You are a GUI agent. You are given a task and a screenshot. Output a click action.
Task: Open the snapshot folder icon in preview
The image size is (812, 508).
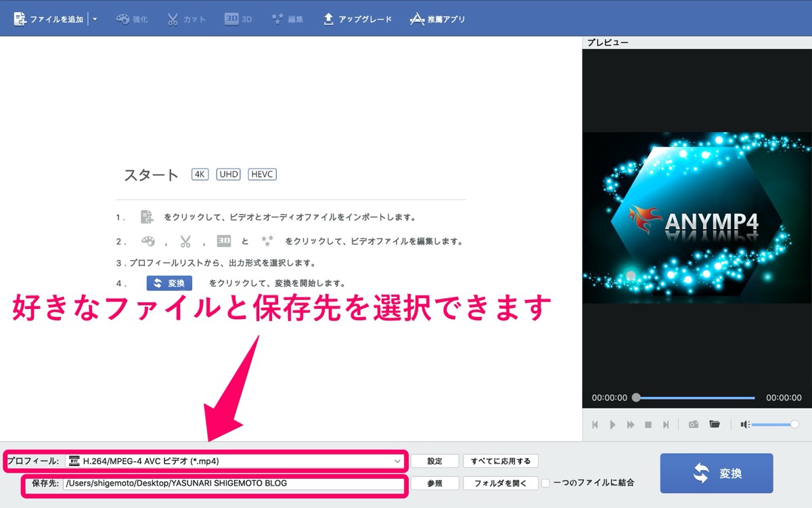point(715,425)
